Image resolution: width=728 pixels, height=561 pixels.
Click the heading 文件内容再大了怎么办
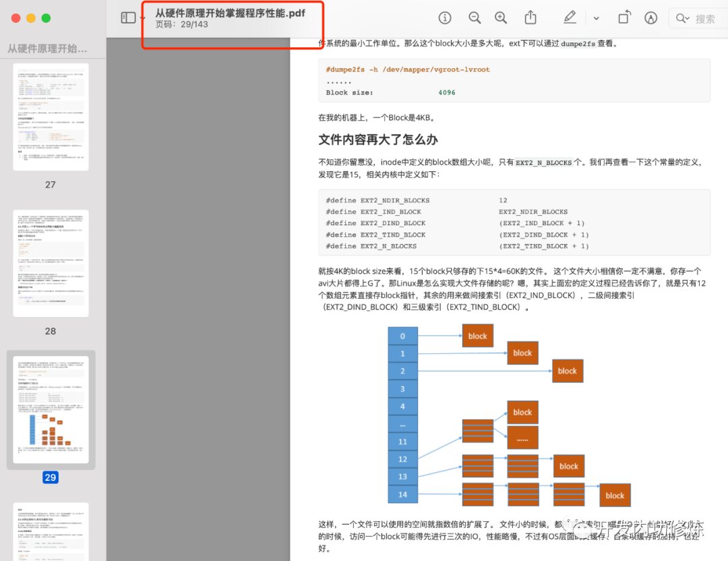coord(378,140)
